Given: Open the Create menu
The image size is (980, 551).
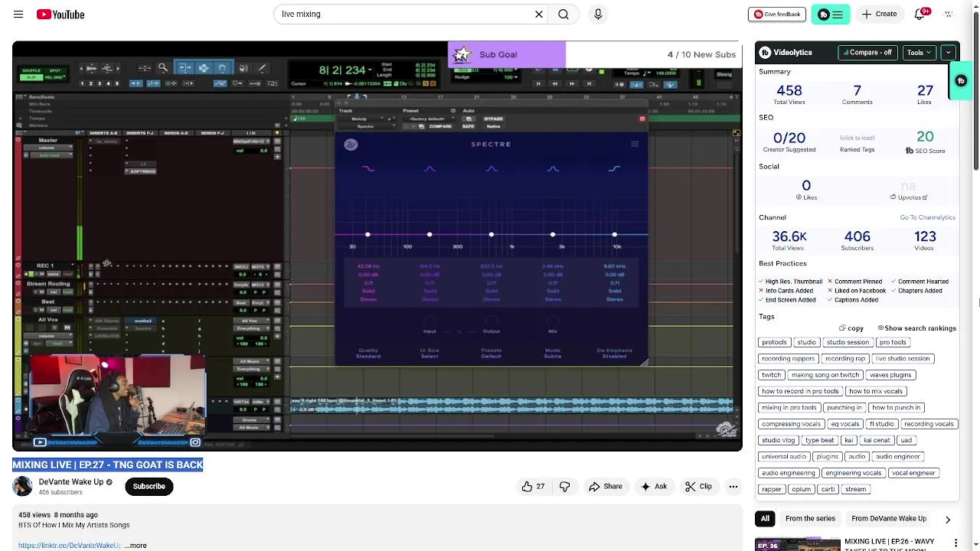Looking at the screenshot, I should point(879,14).
